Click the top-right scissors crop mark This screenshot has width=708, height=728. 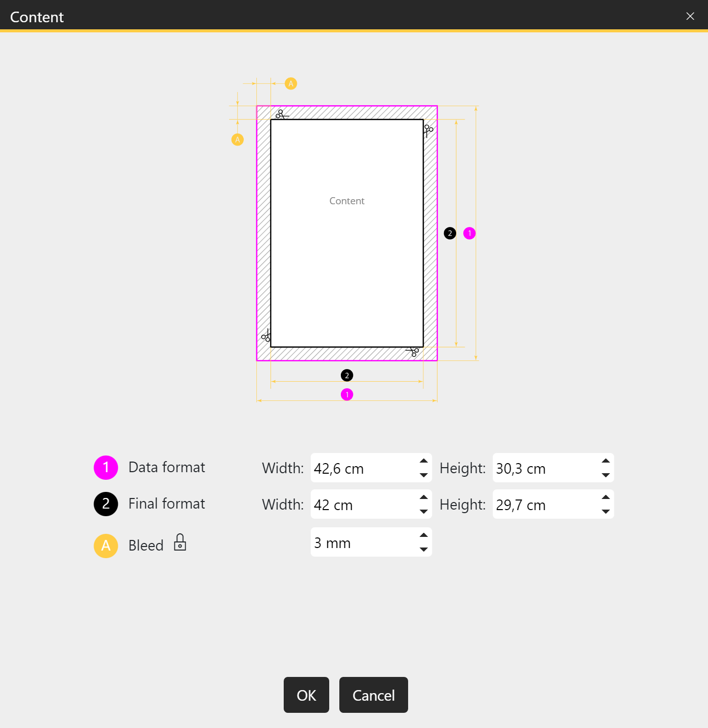tap(427, 131)
